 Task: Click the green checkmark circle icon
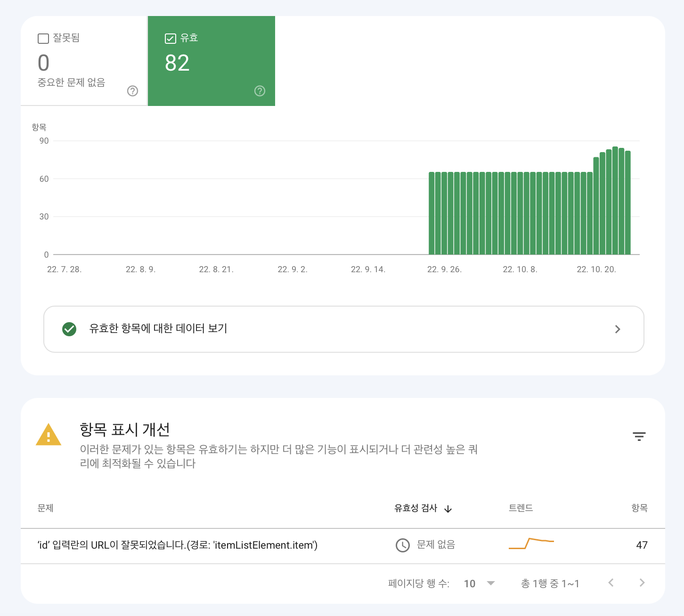pyautogui.click(x=69, y=329)
